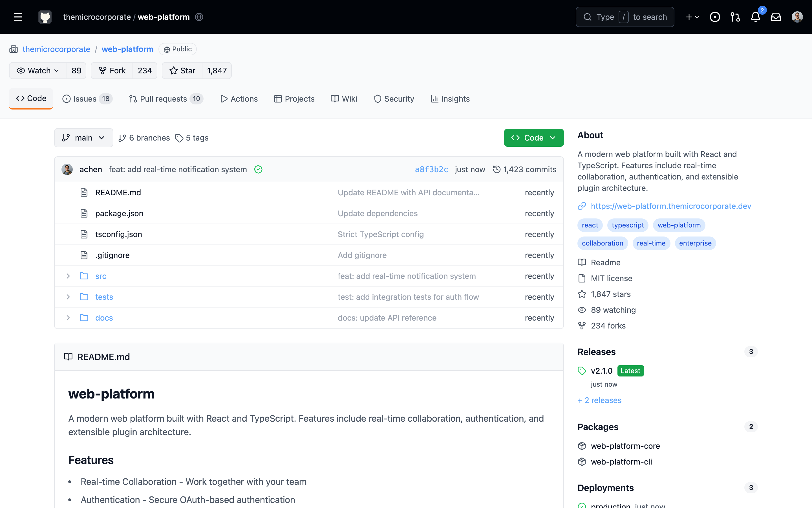Select the enterprise topic tag
Image resolution: width=812 pixels, height=508 pixels.
click(695, 243)
